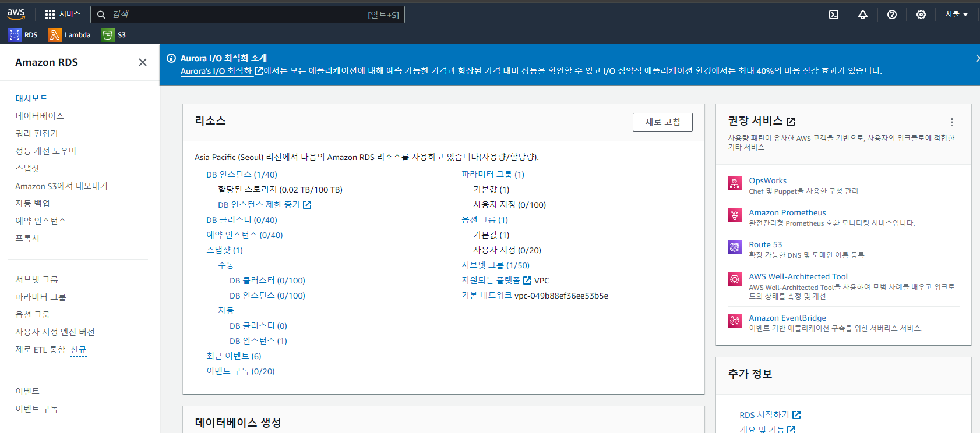Open 지원되는 플랫폼 external link
The width and height of the screenshot is (980, 433).
[x=496, y=281]
